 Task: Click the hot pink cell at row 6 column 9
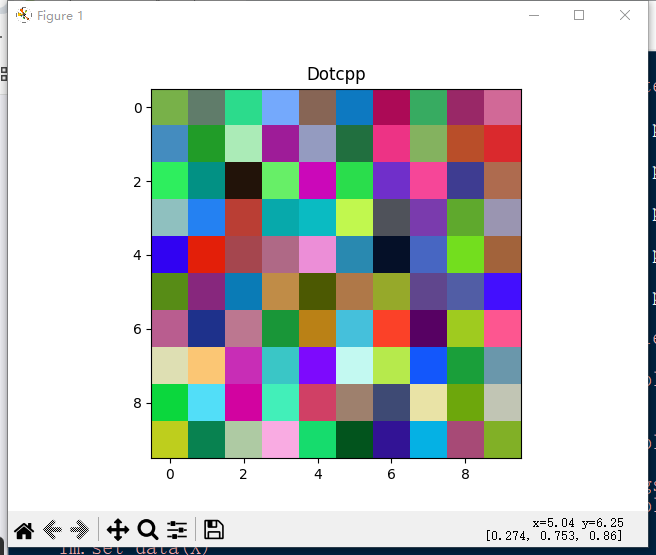pyautogui.click(x=502, y=328)
